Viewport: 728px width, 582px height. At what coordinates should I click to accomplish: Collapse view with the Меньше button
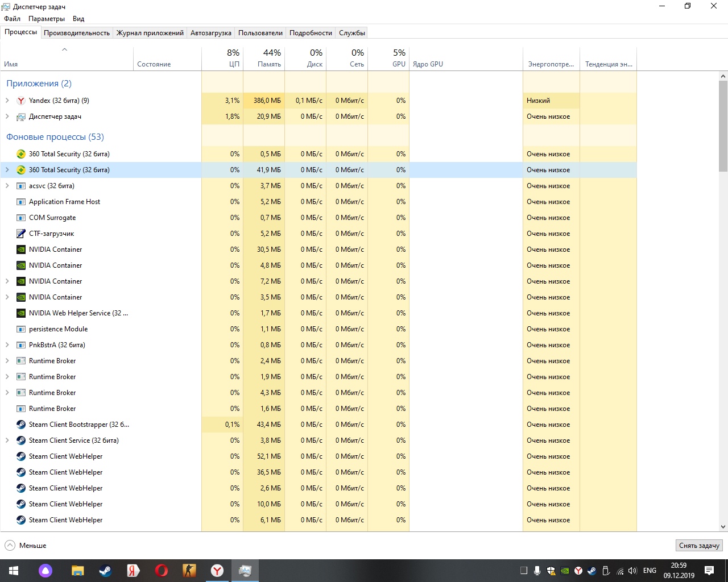[26, 546]
